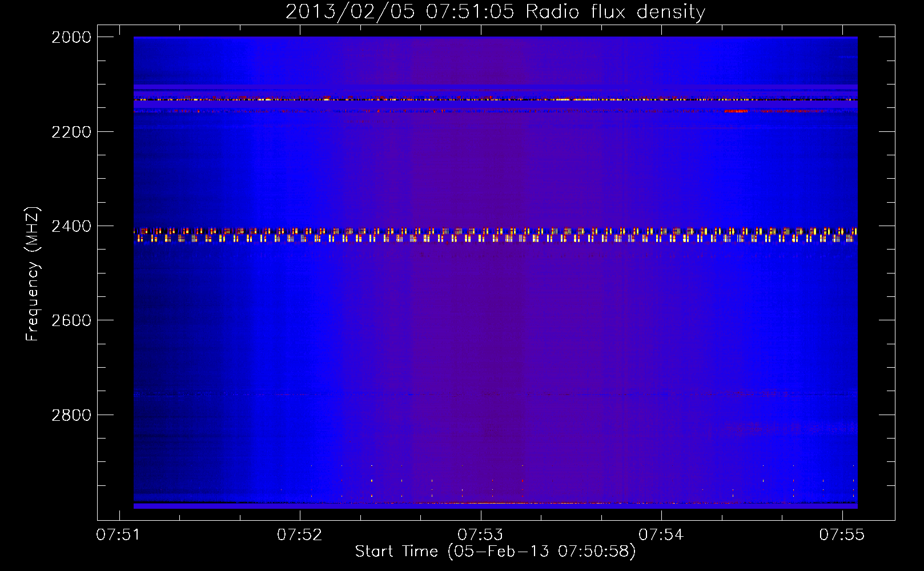Screen dimensions: 924x571
Task: Click the 07:52 time tick label
Action: coord(300,535)
